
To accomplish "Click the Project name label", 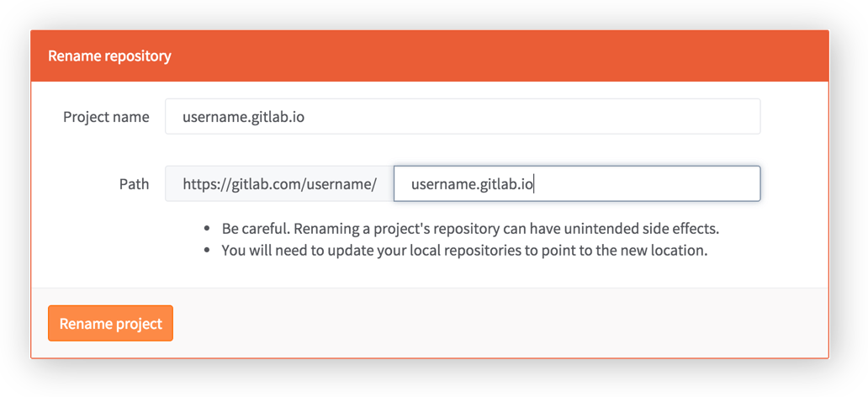I will pyautogui.click(x=106, y=117).
